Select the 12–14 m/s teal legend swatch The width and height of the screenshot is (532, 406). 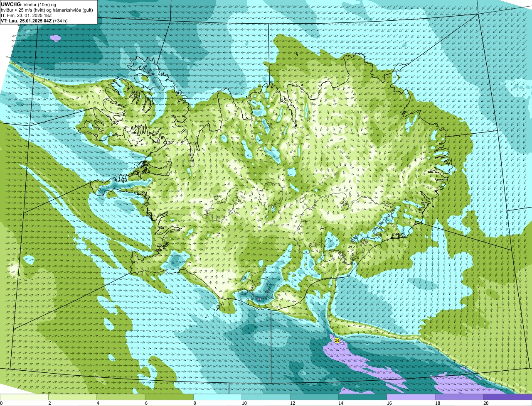coord(314,397)
